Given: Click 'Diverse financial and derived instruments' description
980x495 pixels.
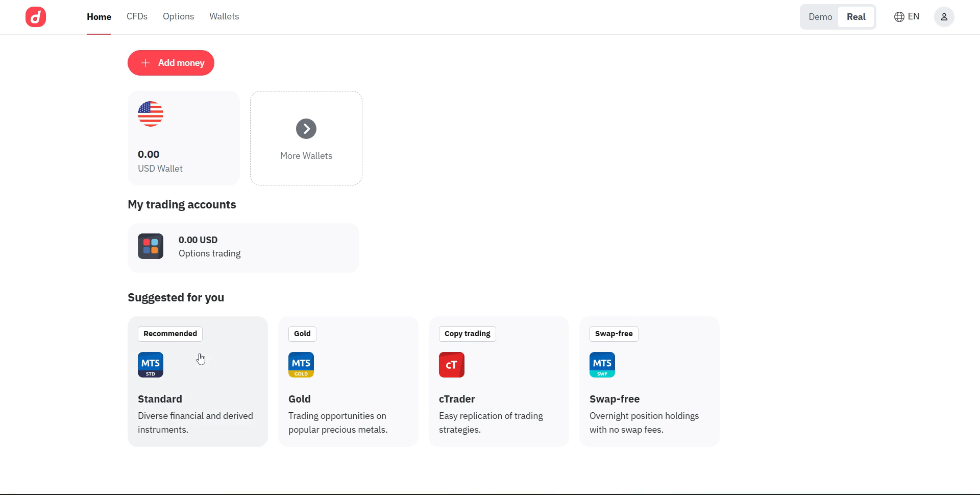Looking at the screenshot, I should (x=195, y=423).
